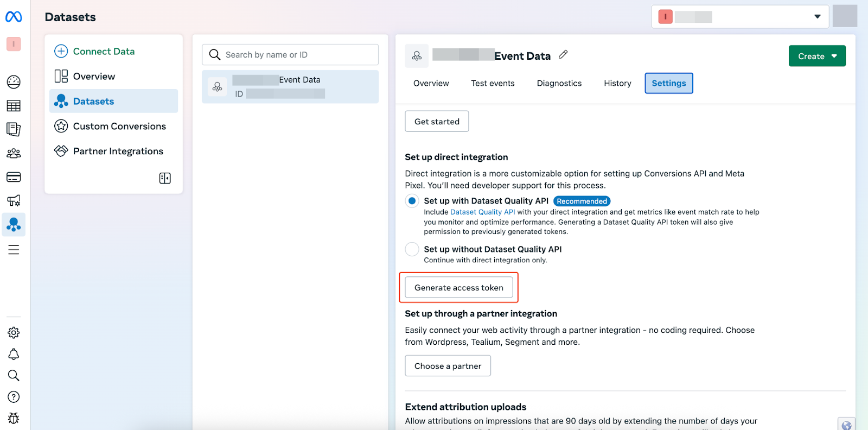Select Set up with Dataset Quality API

pos(412,201)
